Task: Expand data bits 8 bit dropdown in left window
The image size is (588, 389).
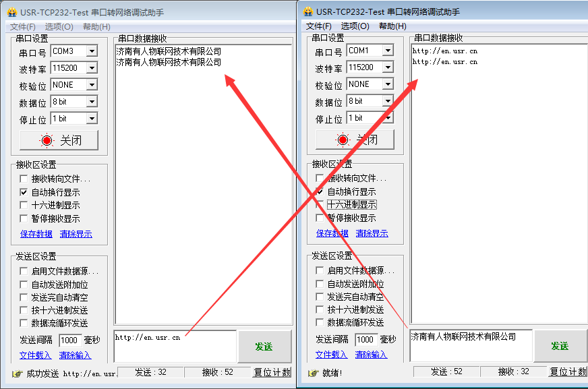Action: coord(92,102)
